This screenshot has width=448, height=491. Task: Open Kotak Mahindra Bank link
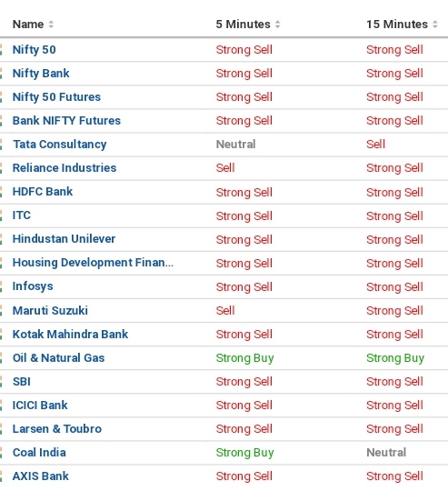(70, 335)
